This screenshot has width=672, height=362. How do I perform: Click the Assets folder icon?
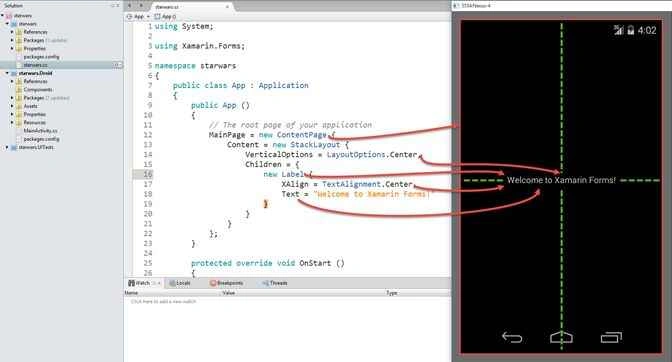tap(19, 106)
